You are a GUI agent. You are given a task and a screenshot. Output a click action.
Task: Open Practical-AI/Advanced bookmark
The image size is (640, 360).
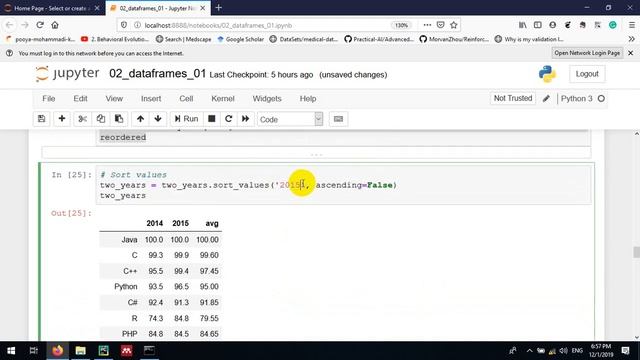click(x=379, y=39)
